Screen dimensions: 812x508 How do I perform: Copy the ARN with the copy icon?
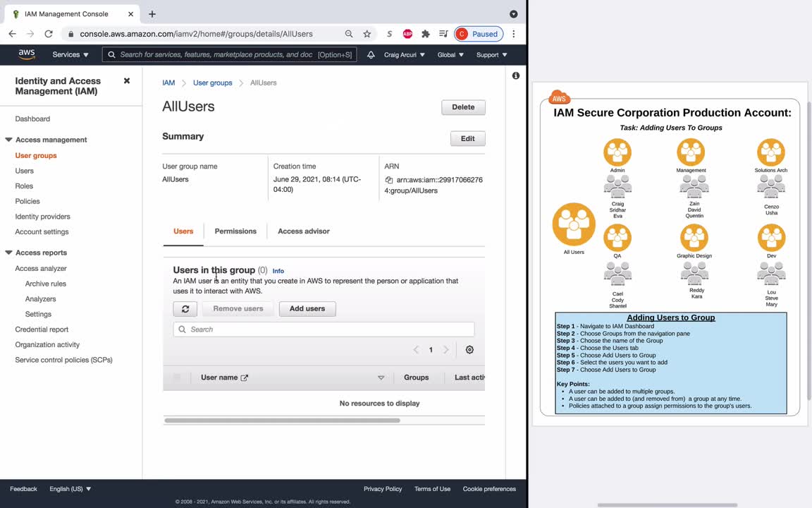tap(389, 180)
